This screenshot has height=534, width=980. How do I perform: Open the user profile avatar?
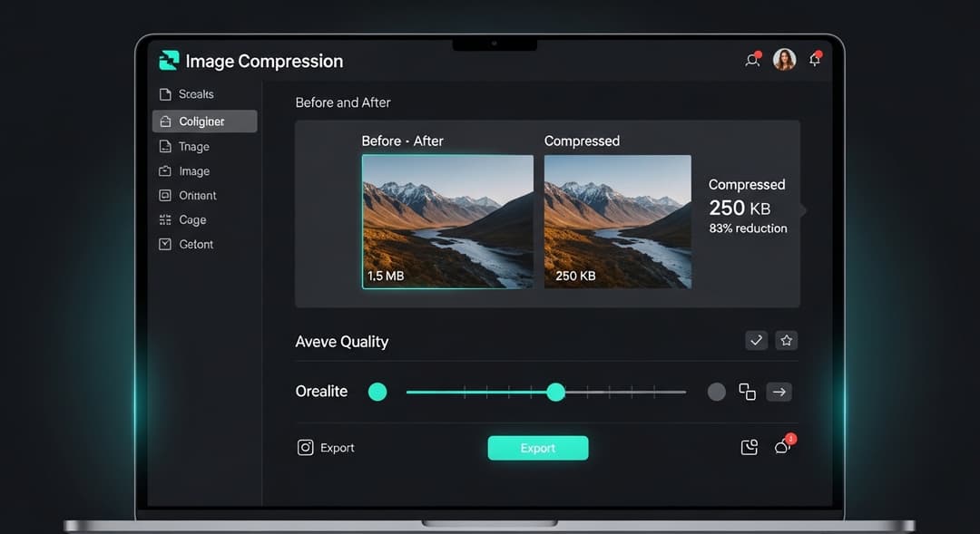click(784, 59)
